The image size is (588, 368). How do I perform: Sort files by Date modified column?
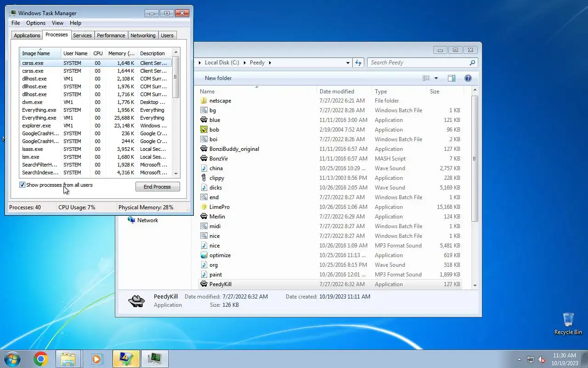344,92
